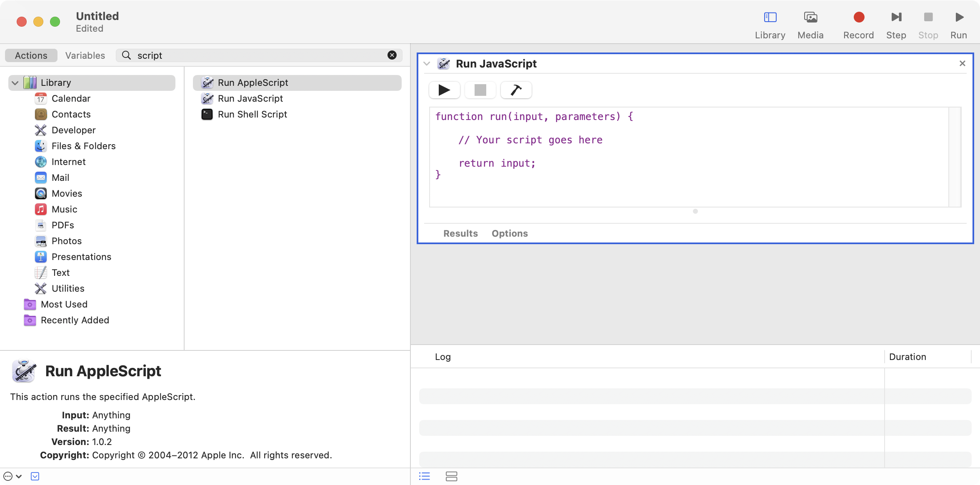Click in the script search field

coord(258,55)
